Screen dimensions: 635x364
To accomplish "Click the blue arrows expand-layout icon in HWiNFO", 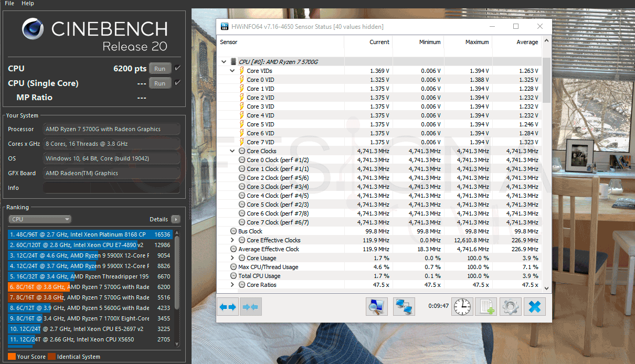I will tap(228, 307).
